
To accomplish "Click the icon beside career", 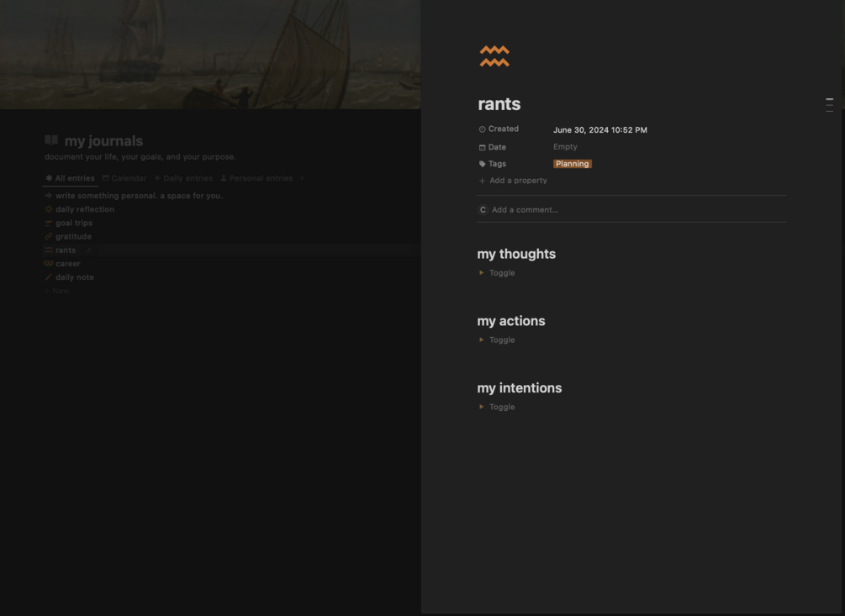I will point(49,263).
